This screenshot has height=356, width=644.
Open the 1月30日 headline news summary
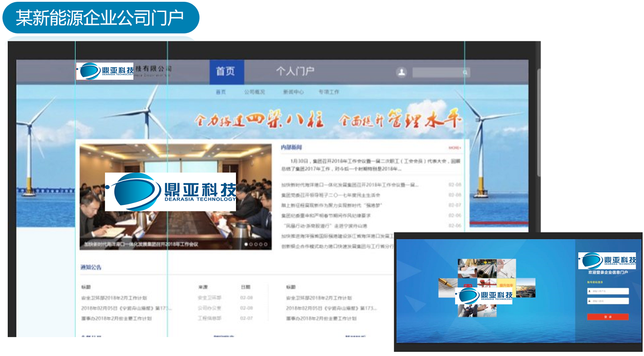371,165
